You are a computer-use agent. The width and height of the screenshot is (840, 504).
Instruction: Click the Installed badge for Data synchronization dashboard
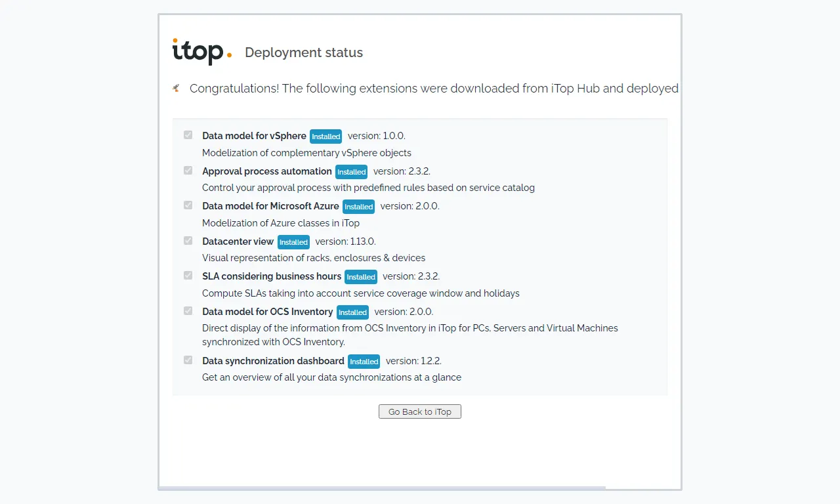coord(364,362)
